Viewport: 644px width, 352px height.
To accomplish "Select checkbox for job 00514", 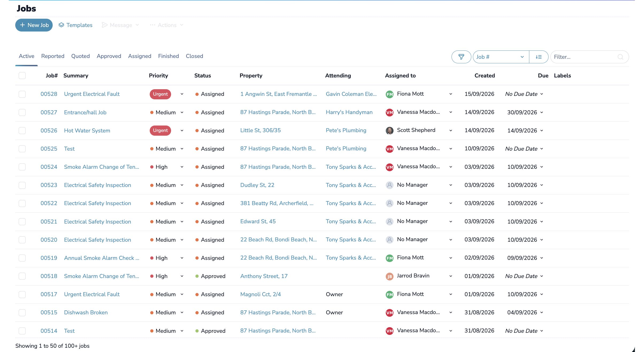I will point(22,331).
